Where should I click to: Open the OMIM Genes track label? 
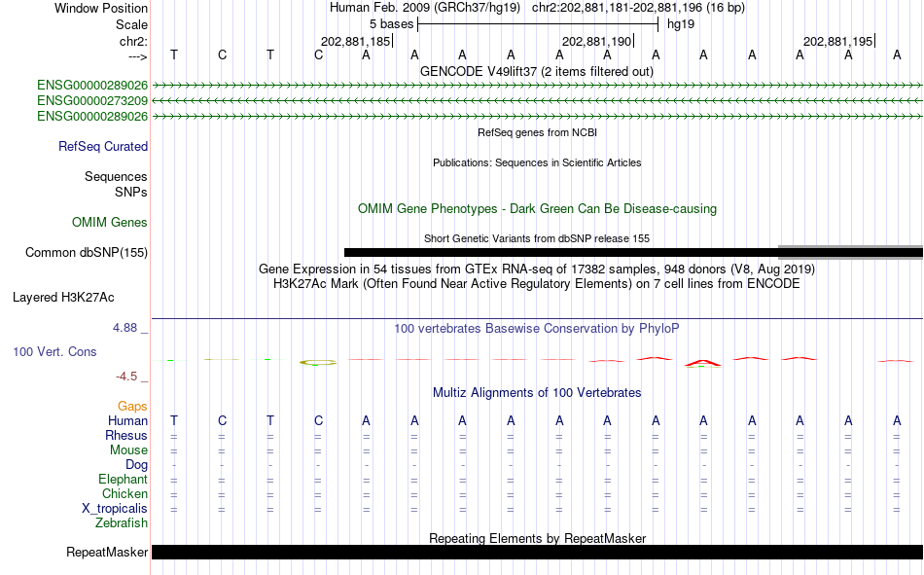click(x=109, y=223)
